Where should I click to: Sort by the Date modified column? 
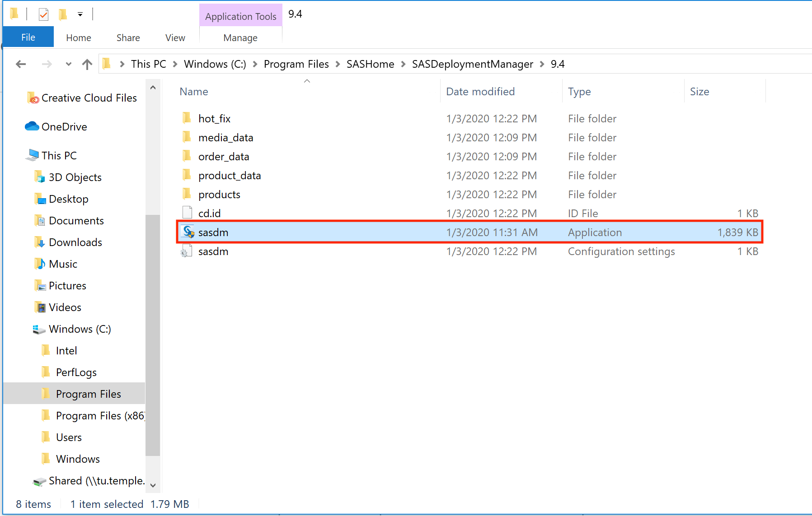480,92
